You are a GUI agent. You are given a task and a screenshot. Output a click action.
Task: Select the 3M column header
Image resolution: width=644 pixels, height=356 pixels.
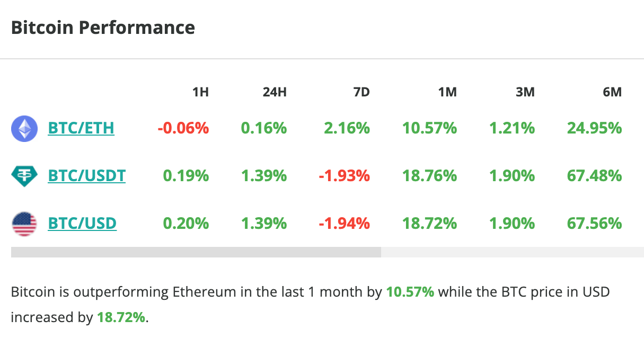pos(525,92)
